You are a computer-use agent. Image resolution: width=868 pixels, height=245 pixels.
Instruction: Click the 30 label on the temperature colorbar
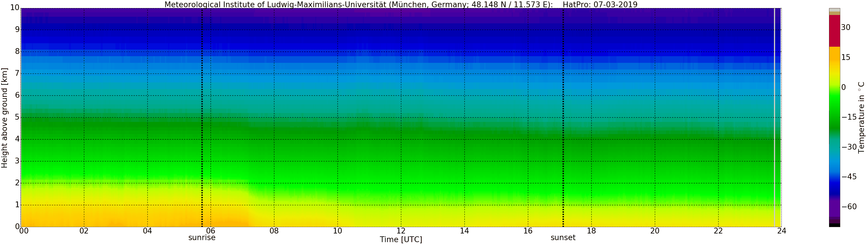(845, 28)
